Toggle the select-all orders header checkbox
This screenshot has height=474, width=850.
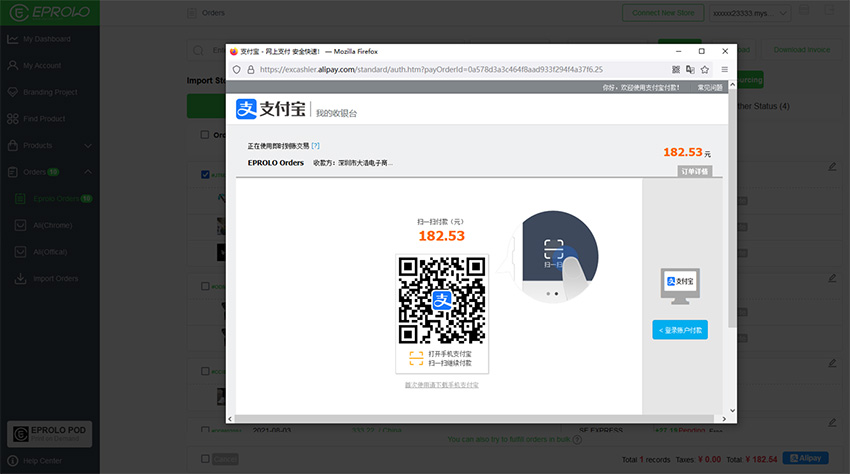205,135
